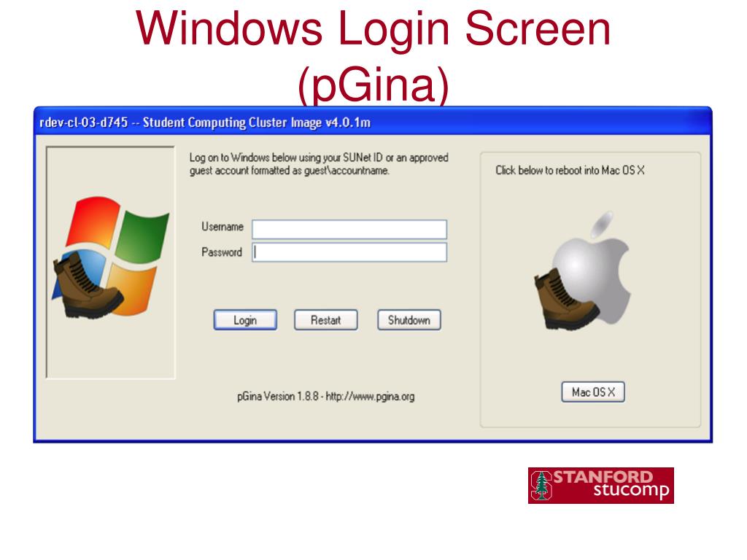Click the Student Computing Cluster Image title bar
747x560 pixels.
[373, 122]
